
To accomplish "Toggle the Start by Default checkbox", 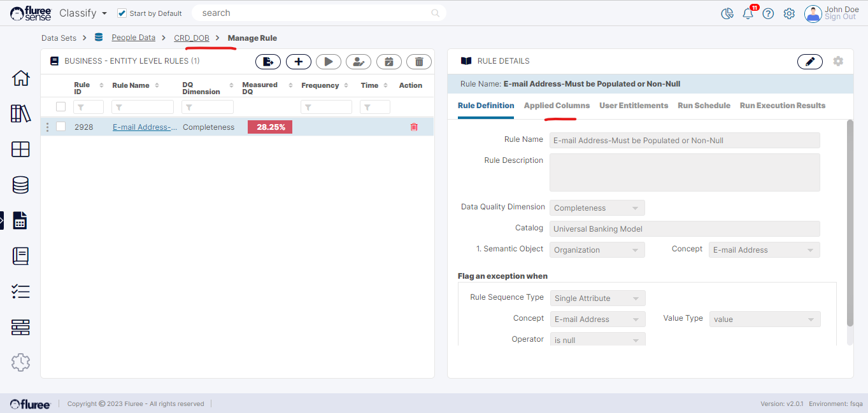I will point(122,13).
